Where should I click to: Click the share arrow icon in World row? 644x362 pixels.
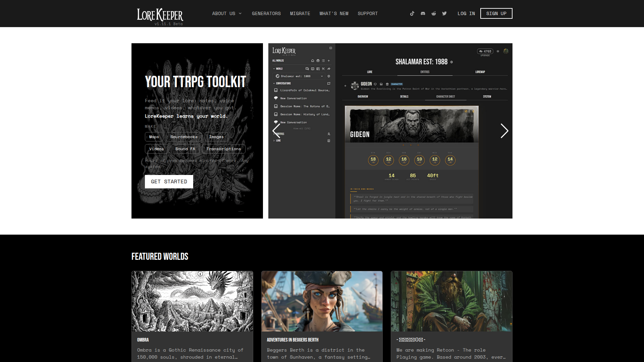329,69
